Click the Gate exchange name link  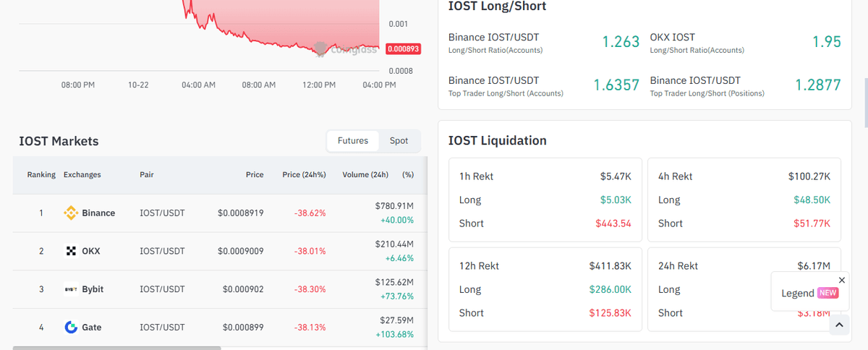92,327
